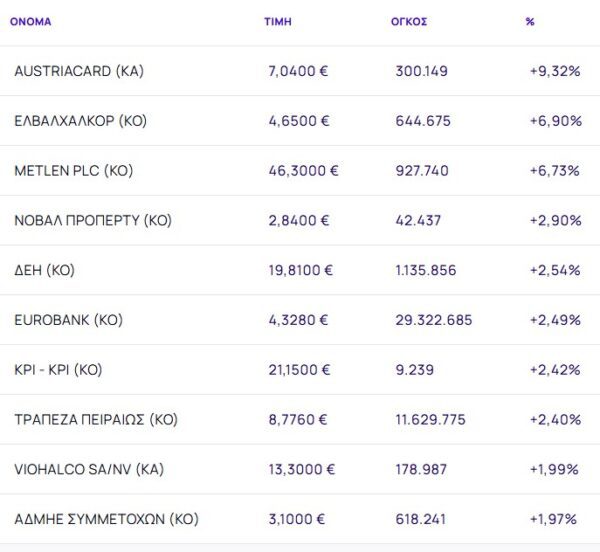Click the ΚΡΙ - ΚΡΙ (ΚΟ) stock
This screenshot has width=600, height=552.
pyautogui.click(x=58, y=370)
